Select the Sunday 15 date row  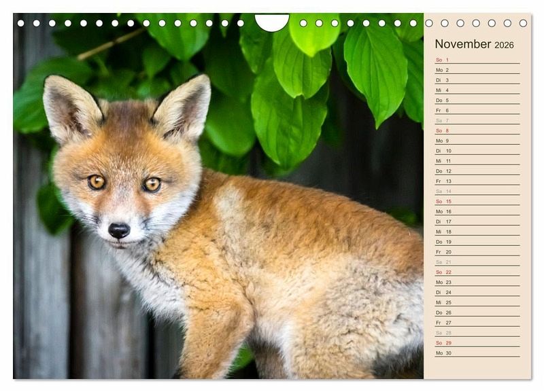tap(477, 201)
